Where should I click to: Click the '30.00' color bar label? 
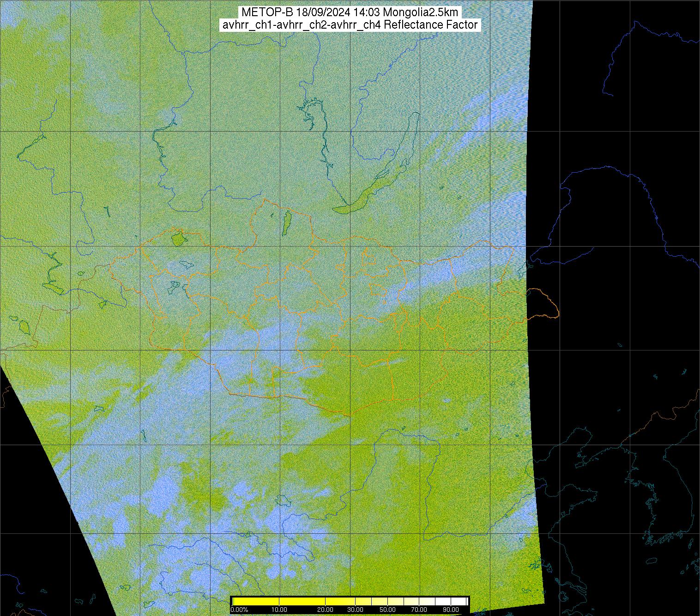(x=355, y=610)
